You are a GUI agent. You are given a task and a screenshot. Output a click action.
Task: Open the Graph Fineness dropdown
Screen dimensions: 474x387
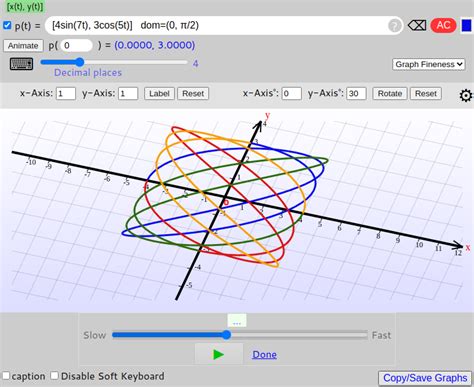coord(429,64)
